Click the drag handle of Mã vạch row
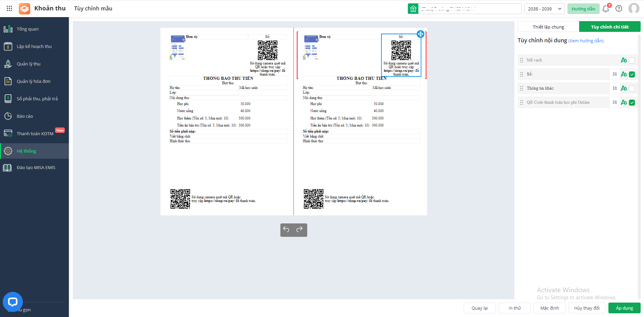This screenshot has width=644, height=317. coord(521,60)
